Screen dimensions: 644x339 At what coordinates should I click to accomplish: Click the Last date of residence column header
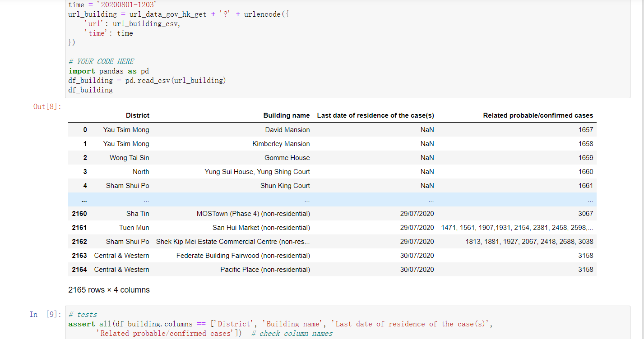[x=375, y=115]
